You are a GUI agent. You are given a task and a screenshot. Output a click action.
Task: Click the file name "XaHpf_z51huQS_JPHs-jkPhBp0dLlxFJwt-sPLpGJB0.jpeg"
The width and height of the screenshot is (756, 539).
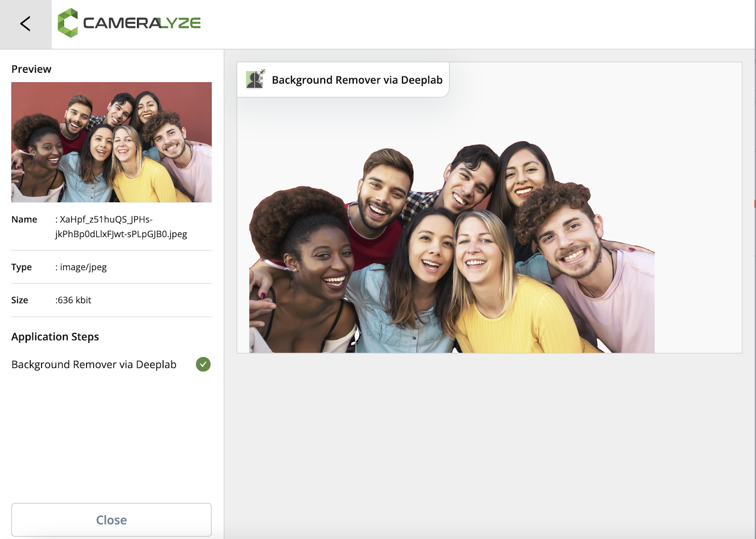pyautogui.click(x=121, y=227)
